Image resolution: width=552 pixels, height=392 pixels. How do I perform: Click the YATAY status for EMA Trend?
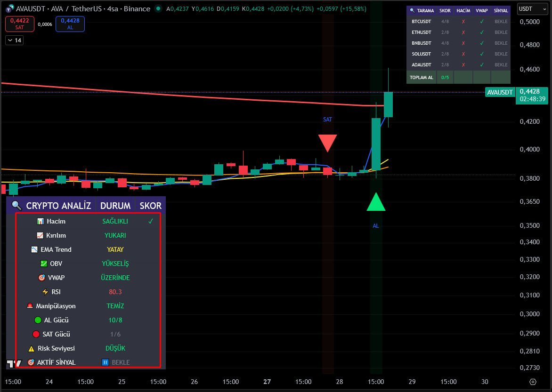[x=115, y=249]
